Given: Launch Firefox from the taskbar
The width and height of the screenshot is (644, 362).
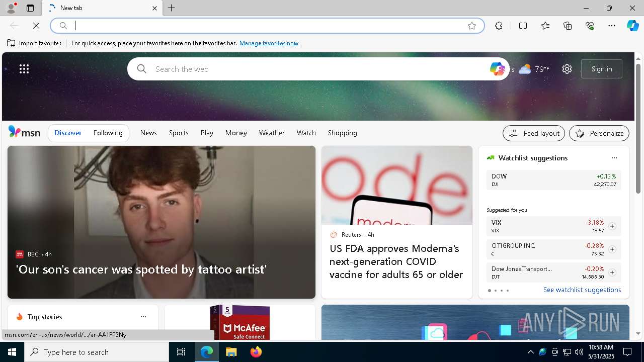Looking at the screenshot, I should (256, 352).
